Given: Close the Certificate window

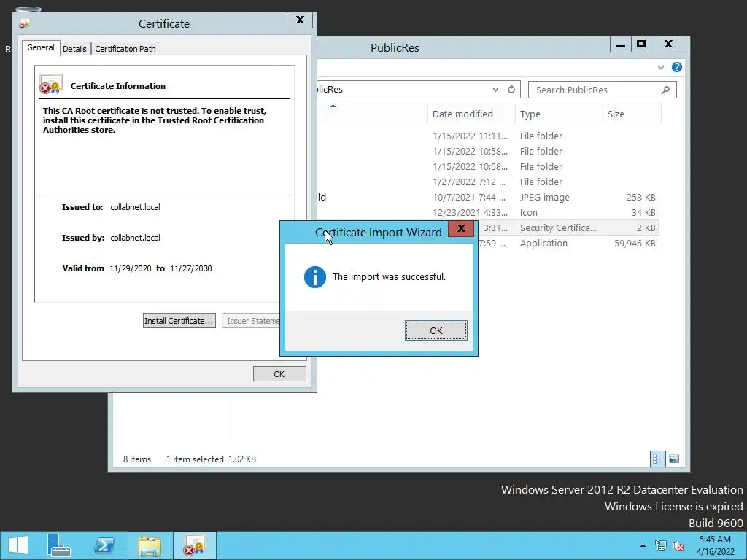Looking at the screenshot, I should tap(300, 20).
